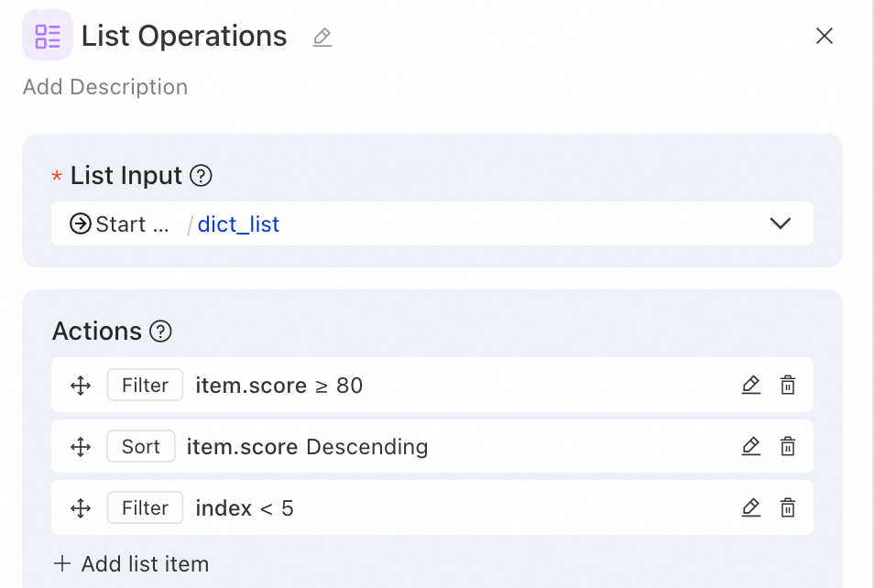Click the List Input help icon
The image size is (874, 588).
[201, 176]
